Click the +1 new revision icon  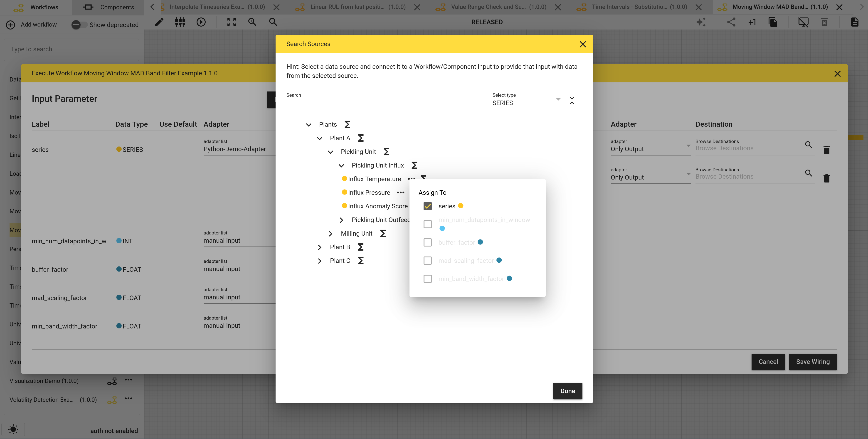click(x=752, y=22)
